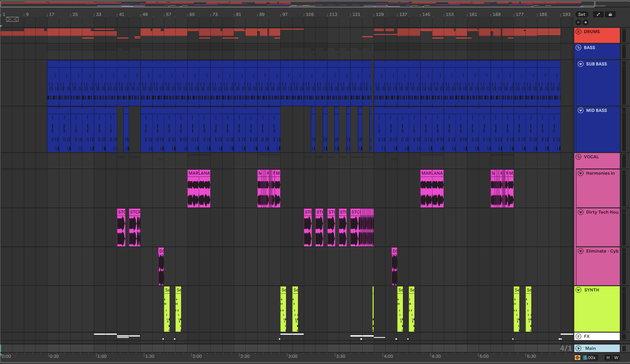Select the first MARLANA vocal clip
This screenshot has height=364, width=630.
[199, 173]
